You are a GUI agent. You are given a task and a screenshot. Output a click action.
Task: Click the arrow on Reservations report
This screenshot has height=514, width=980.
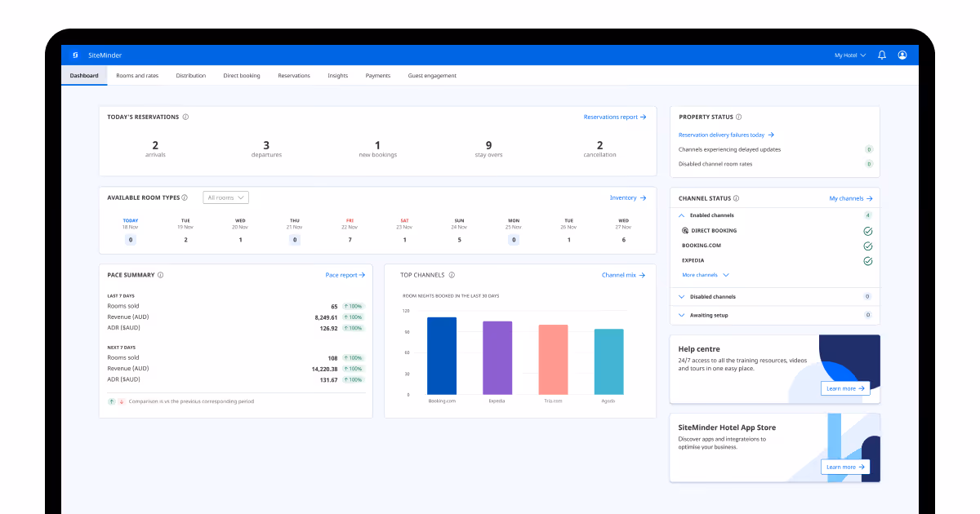(x=644, y=117)
